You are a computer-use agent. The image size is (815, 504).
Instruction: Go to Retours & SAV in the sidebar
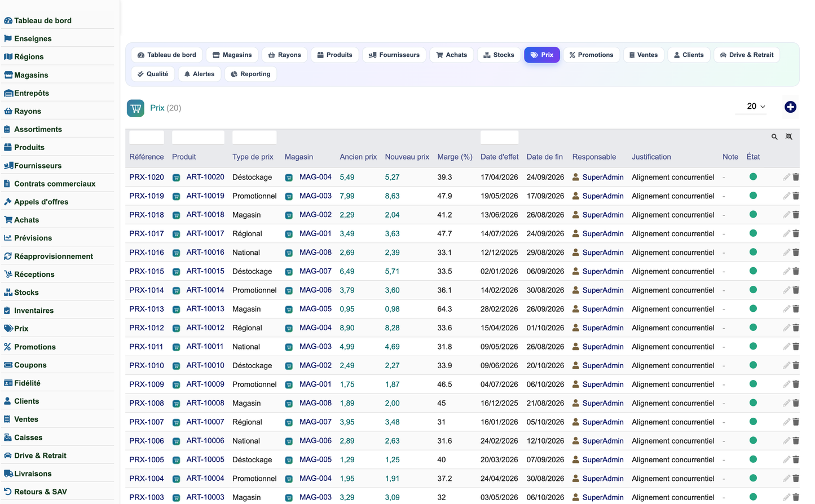[41, 492]
